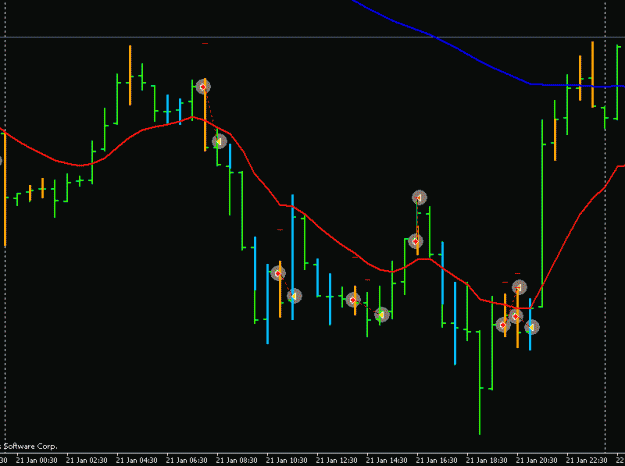Select yellow exit marker on green bar above 14:30 label
This screenshot has width=625, height=466.
click(381, 315)
